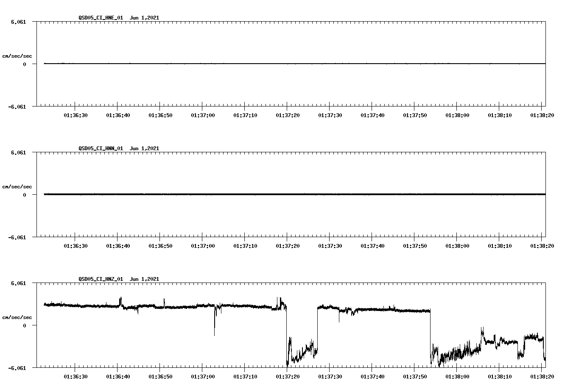The width and height of the screenshot is (576, 392).
Task: Click the 6.061 upper limit on HNZ plot
Action: point(18,283)
